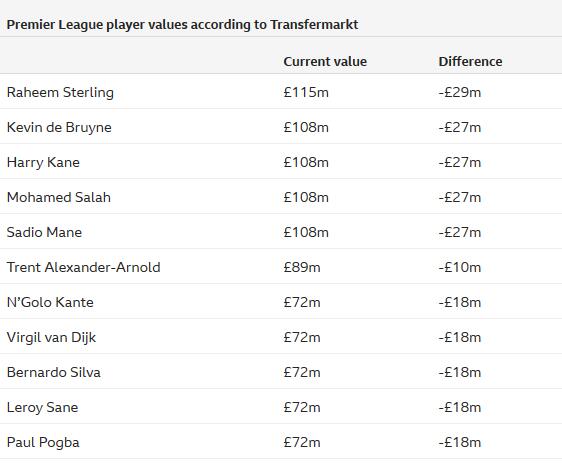Select Paul Pogba at table bottom
Screen dimensions: 562x463
click(x=43, y=442)
